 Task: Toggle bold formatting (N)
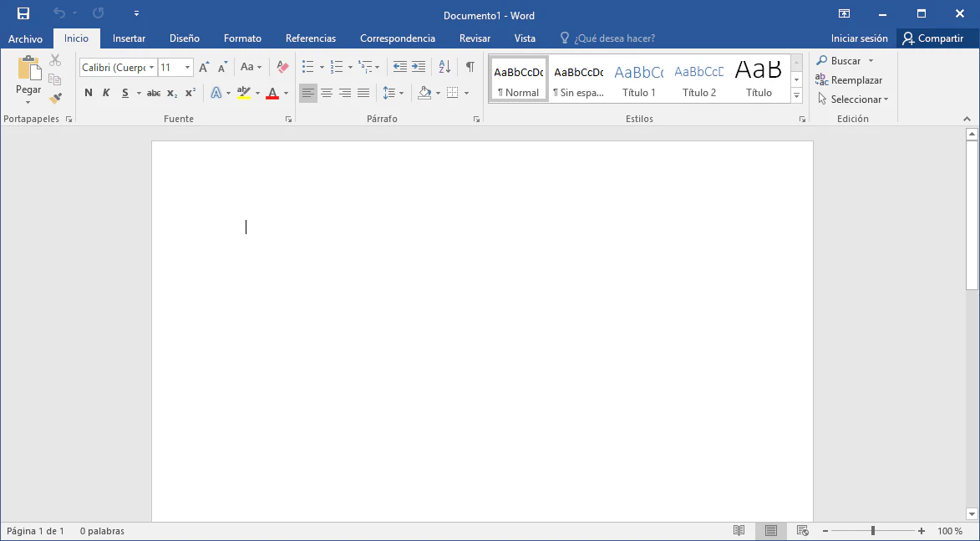[89, 93]
